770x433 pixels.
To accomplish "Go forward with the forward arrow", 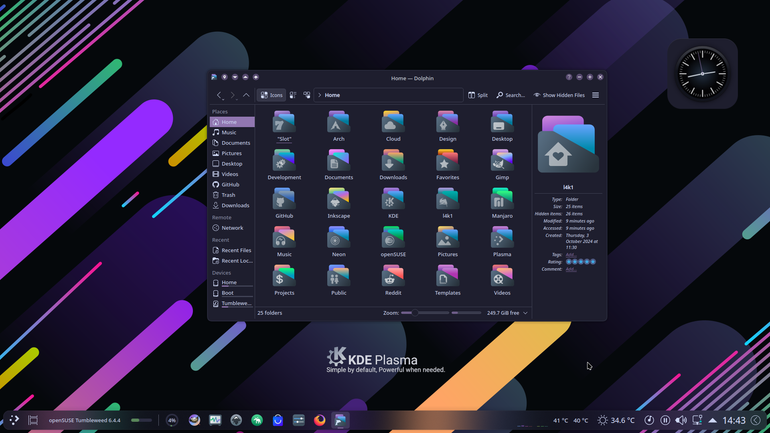I will 233,95.
